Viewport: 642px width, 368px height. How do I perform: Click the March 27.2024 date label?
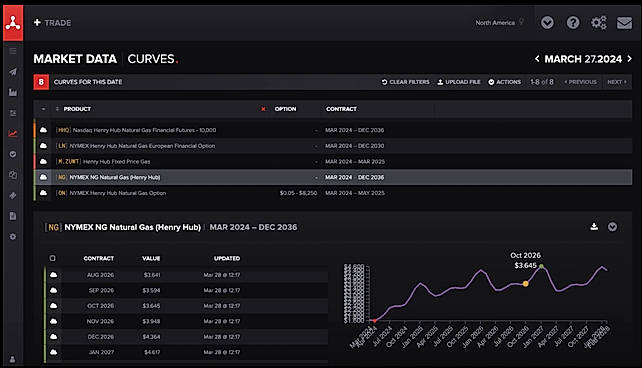coord(583,59)
